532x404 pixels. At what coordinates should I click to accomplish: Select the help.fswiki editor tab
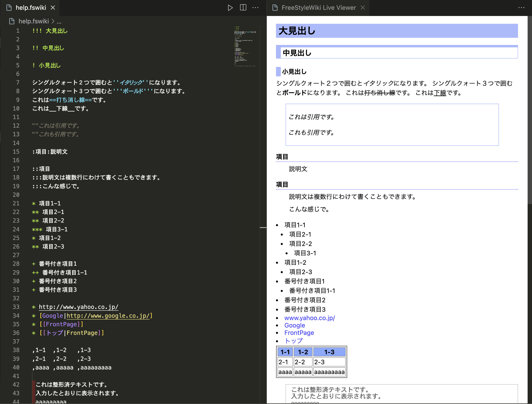pyautogui.click(x=31, y=8)
